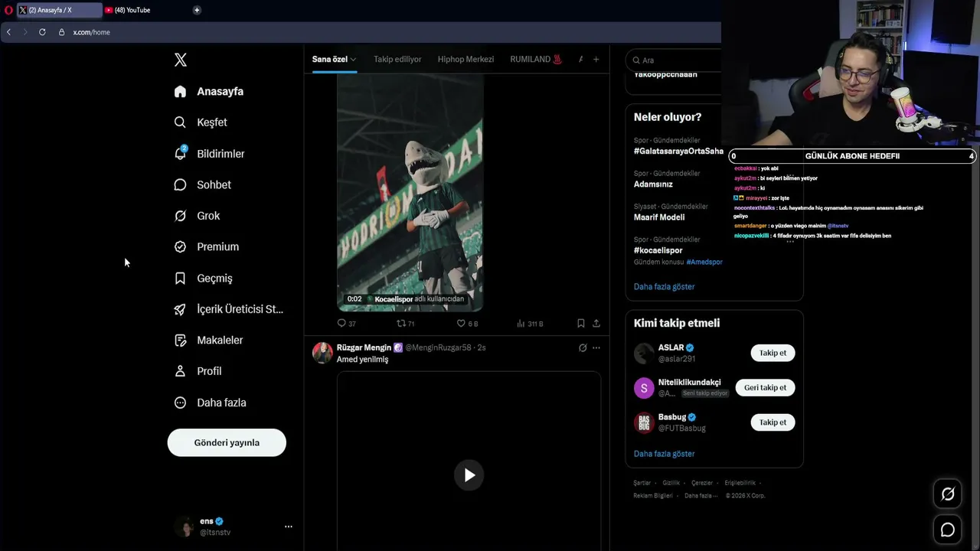Open the Gizlilik footer link
The width and height of the screenshot is (980, 551).
click(x=671, y=483)
